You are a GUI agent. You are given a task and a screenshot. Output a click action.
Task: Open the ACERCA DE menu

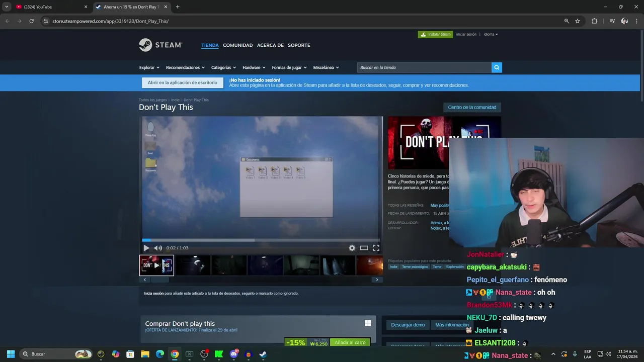click(x=270, y=45)
